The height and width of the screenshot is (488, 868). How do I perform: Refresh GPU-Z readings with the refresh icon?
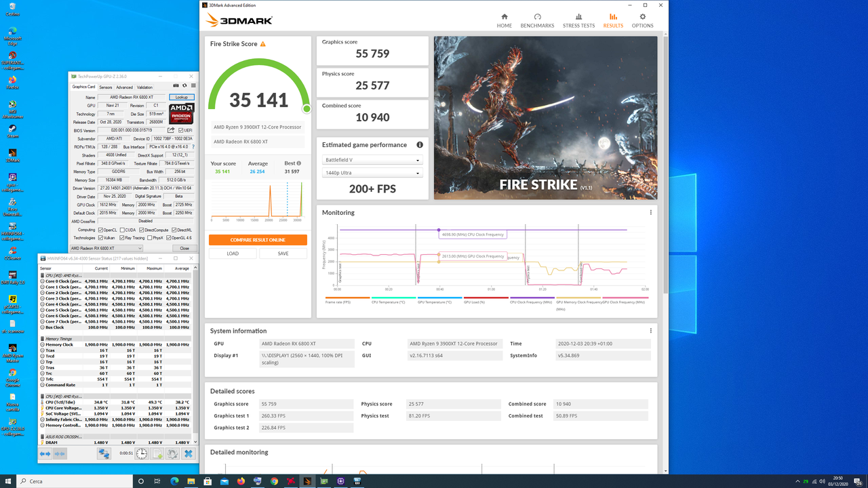[184, 85]
